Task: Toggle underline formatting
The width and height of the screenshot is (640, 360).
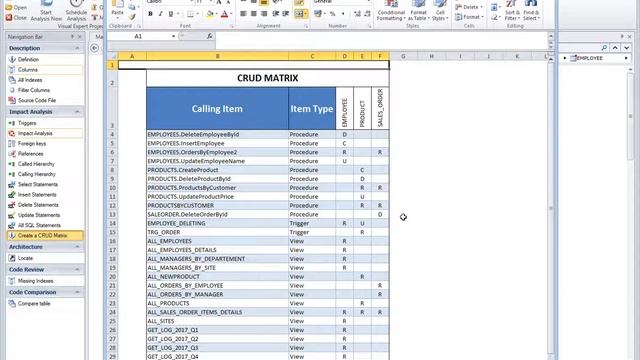Action: tap(171, 14)
